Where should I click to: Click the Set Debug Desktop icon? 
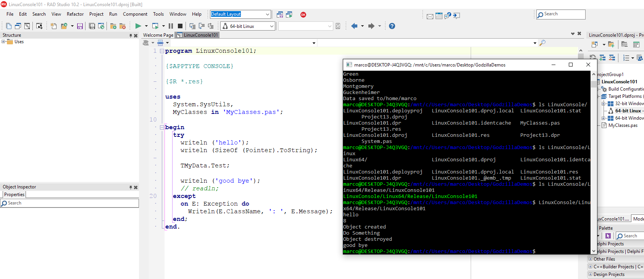click(289, 15)
